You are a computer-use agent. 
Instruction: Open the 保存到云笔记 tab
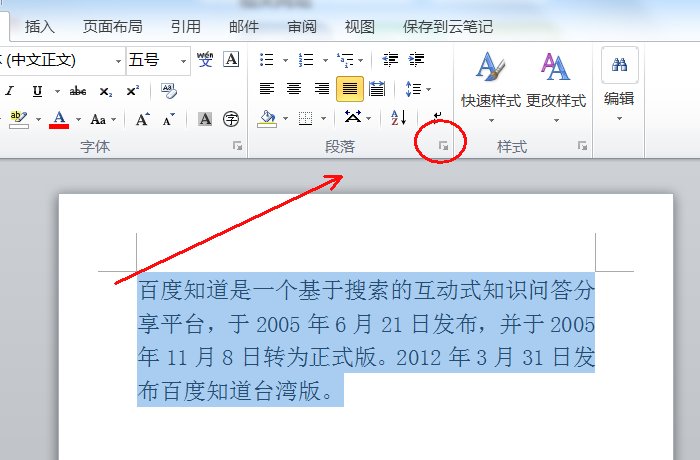point(448,27)
